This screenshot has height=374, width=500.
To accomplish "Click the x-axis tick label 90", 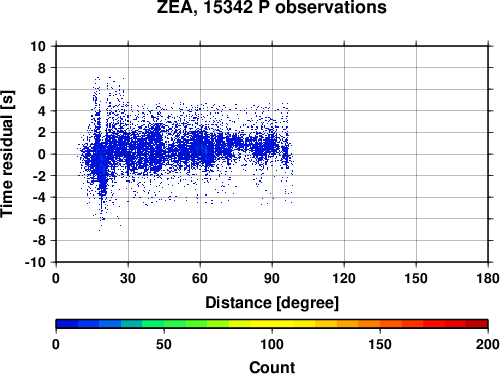I will (x=272, y=278).
